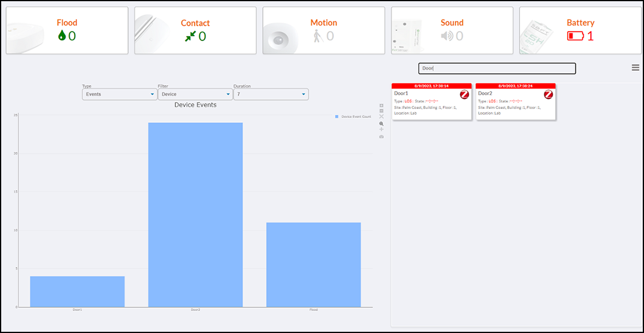Toggle the Device Event Count legend entry

pyautogui.click(x=353, y=117)
